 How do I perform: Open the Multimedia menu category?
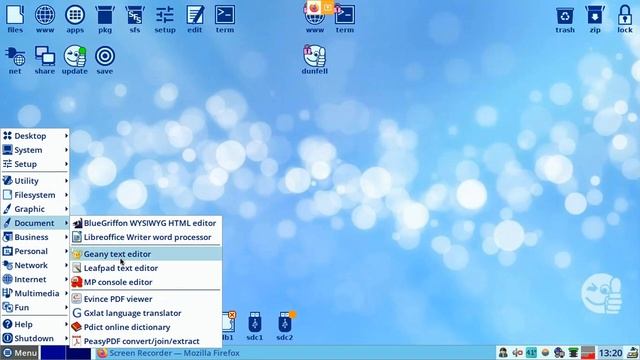35,293
